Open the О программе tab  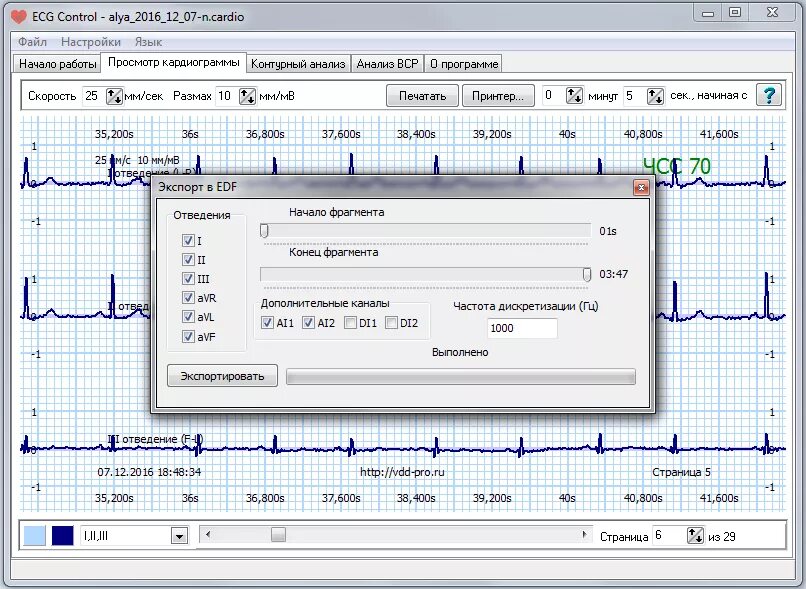(464, 64)
